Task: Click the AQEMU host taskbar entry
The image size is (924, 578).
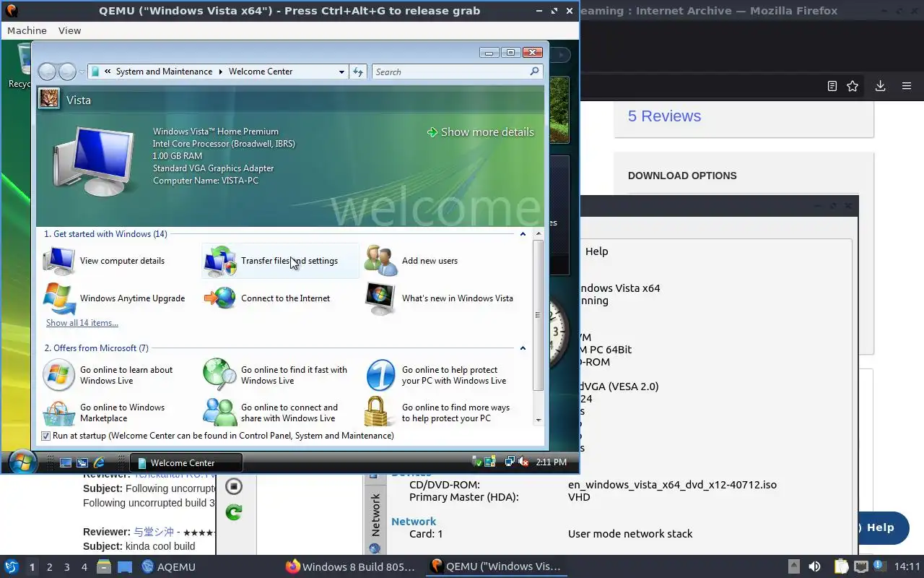Action: 168,566
